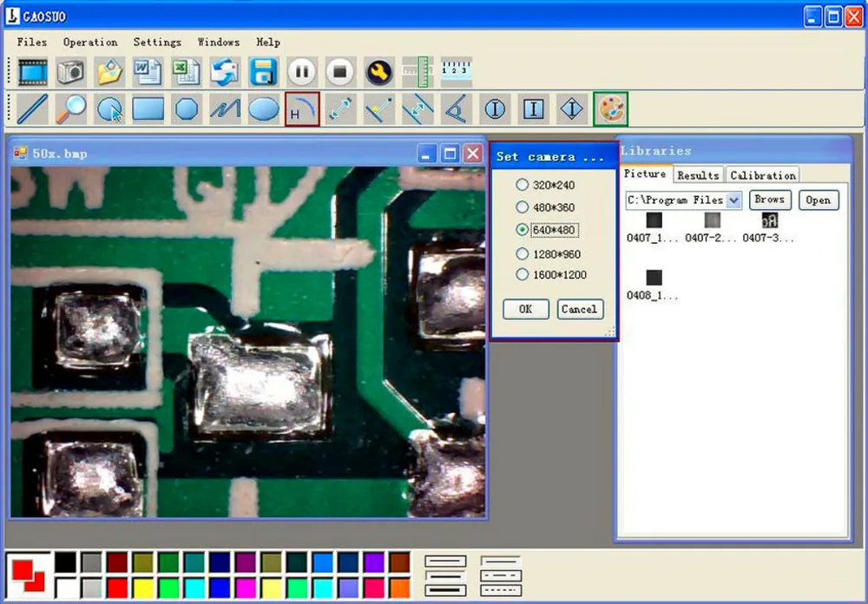The width and height of the screenshot is (868, 604).
Task: Select the octagon polygon tool
Action: [187, 109]
